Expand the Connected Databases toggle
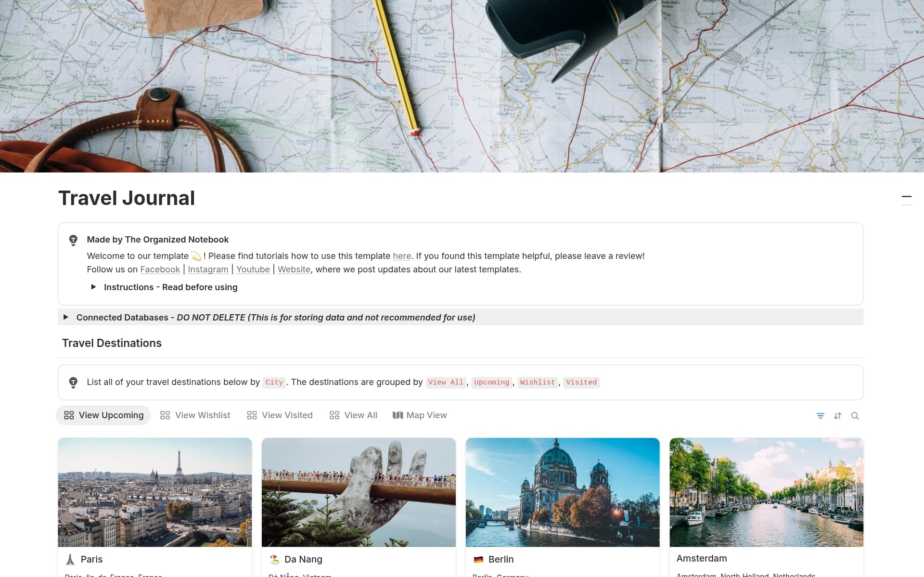 point(66,318)
